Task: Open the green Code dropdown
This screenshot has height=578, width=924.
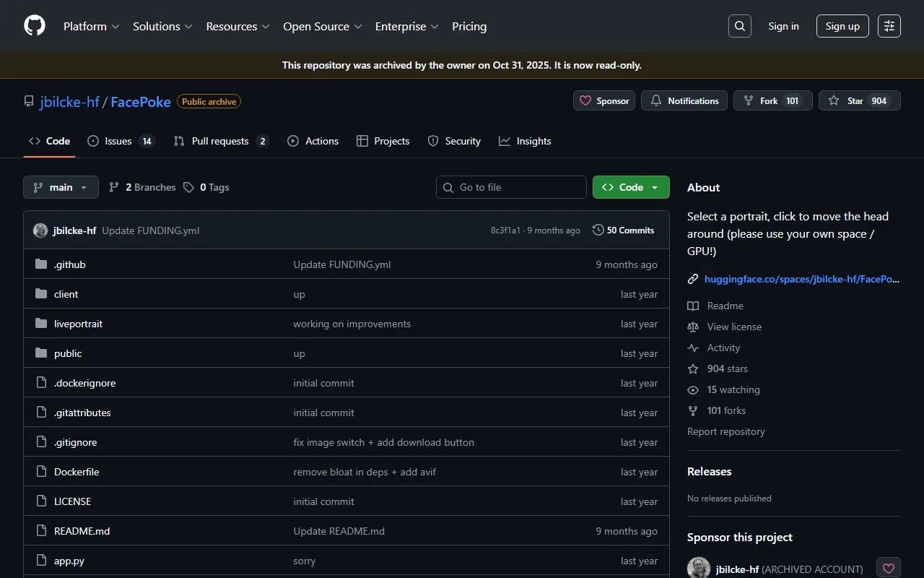Action: (x=631, y=187)
